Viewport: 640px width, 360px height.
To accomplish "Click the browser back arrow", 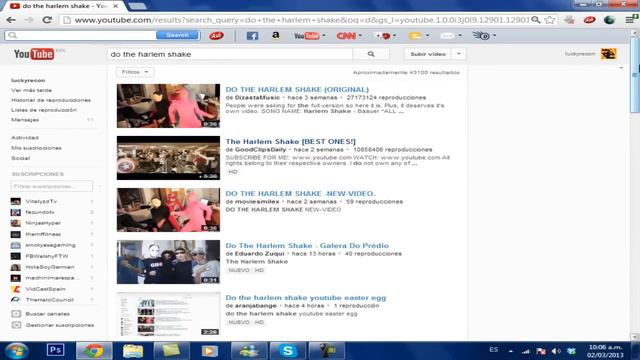I will pyautogui.click(x=11, y=20).
